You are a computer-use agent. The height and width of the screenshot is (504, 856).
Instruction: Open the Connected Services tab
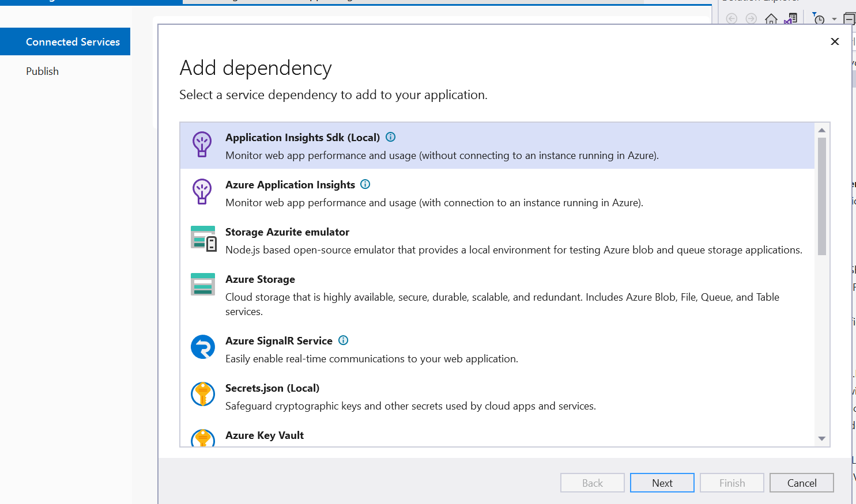(x=65, y=41)
